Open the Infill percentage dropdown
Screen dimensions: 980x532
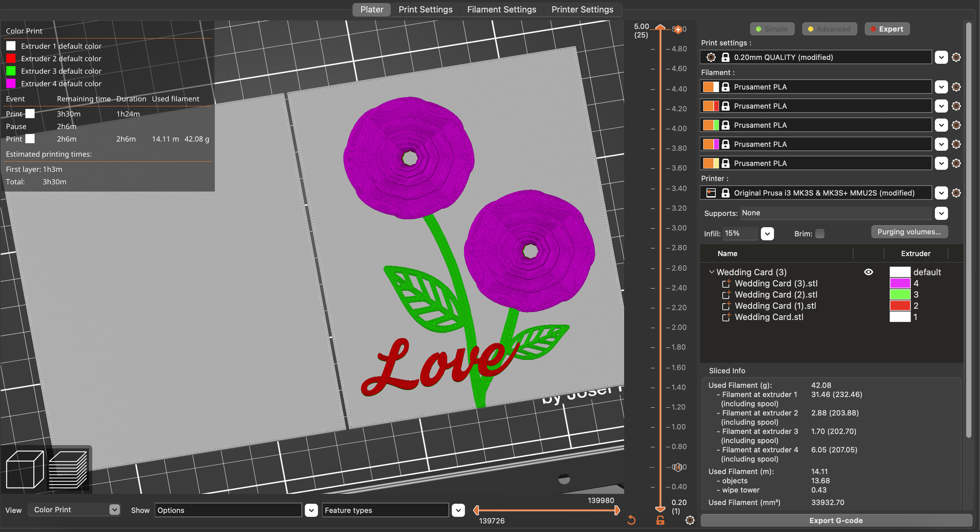(767, 234)
